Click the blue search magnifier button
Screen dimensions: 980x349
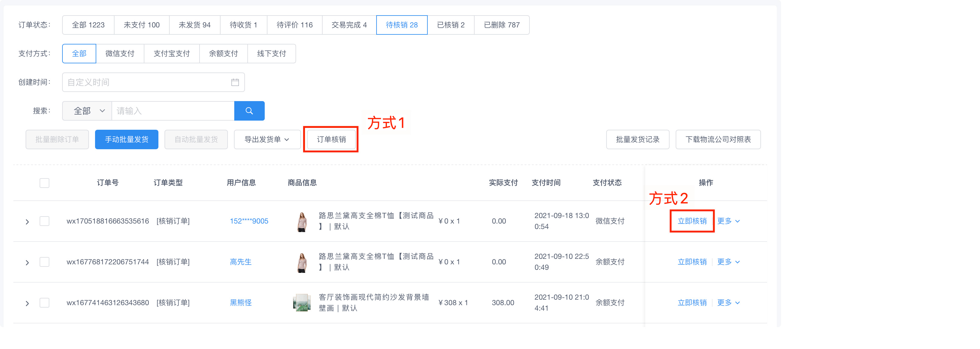pos(249,111)
